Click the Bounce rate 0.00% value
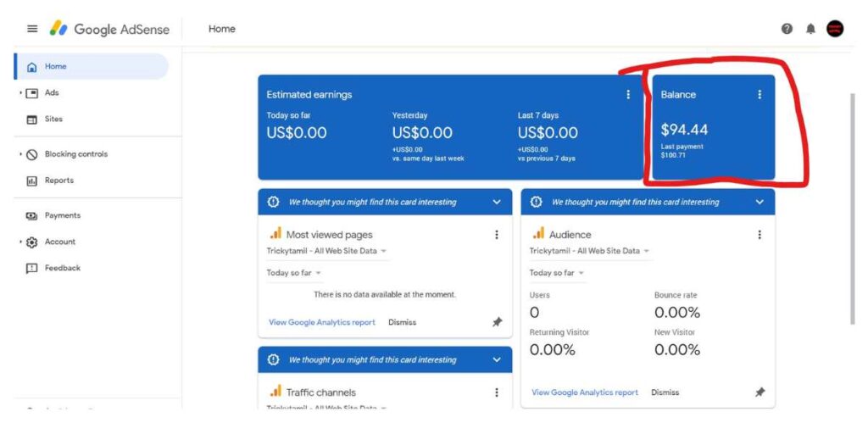Viewport: 868px width, 434px height. [x=677, y=313]
